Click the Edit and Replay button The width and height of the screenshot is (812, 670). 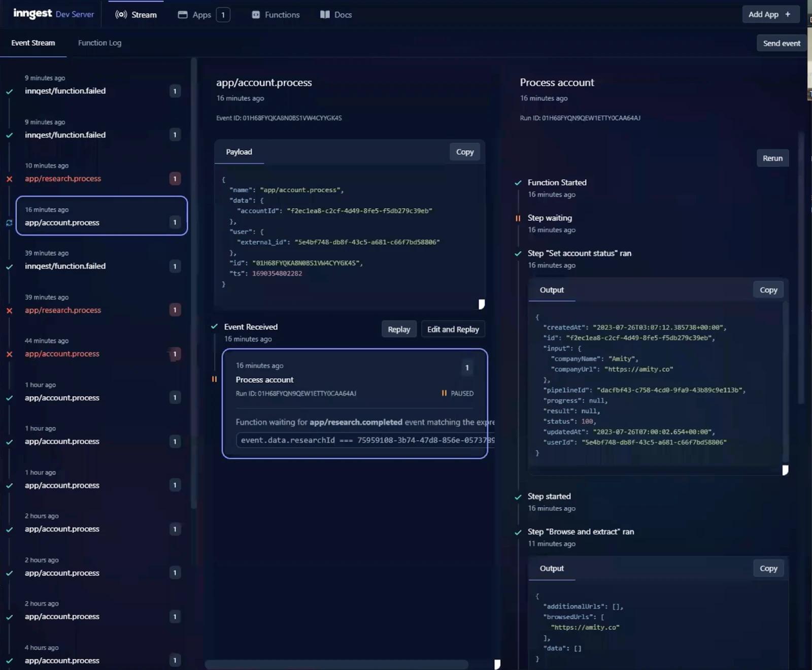point(453,329)
